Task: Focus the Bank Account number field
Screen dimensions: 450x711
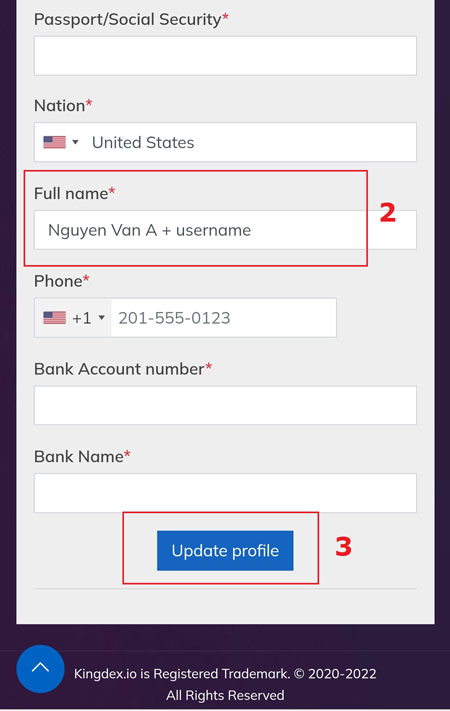Action: click(x=225, y=405)
